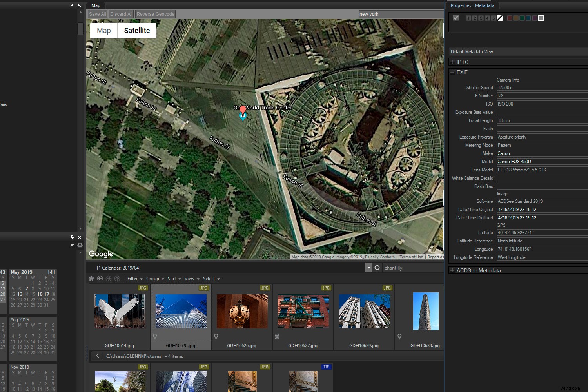Switch to the standard Map view
The height and width of the screenshot is (392, 588).
tap(104, 31)
